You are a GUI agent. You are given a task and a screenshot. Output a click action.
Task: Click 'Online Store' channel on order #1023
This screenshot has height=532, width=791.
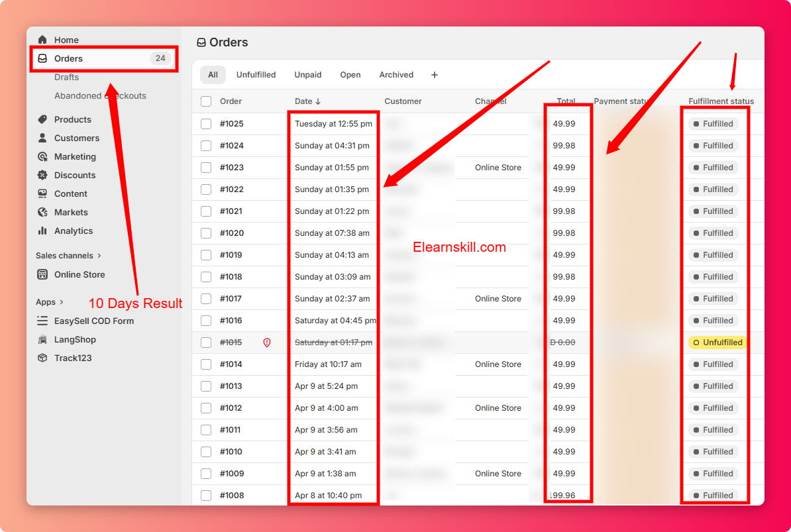tap(498, 168)
